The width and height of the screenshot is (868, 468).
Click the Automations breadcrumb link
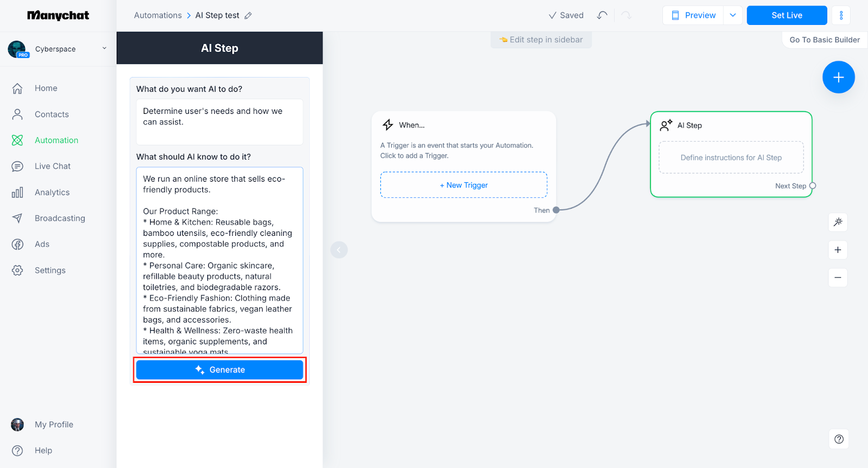158,15
